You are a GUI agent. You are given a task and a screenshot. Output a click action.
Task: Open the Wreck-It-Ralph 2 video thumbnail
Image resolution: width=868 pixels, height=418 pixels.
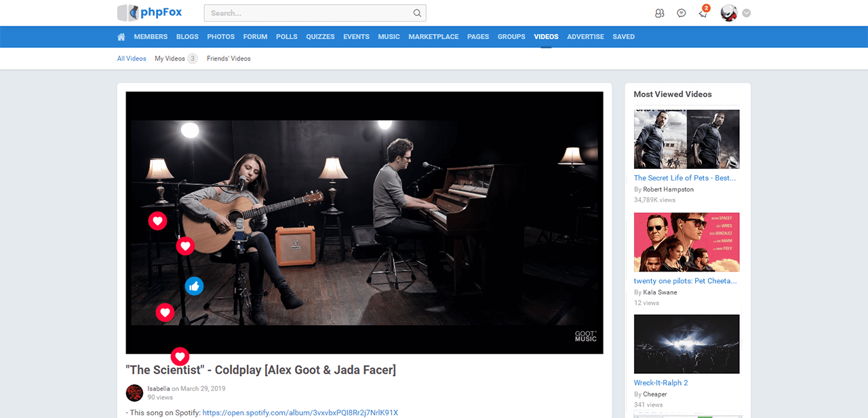tap(686, 343)
